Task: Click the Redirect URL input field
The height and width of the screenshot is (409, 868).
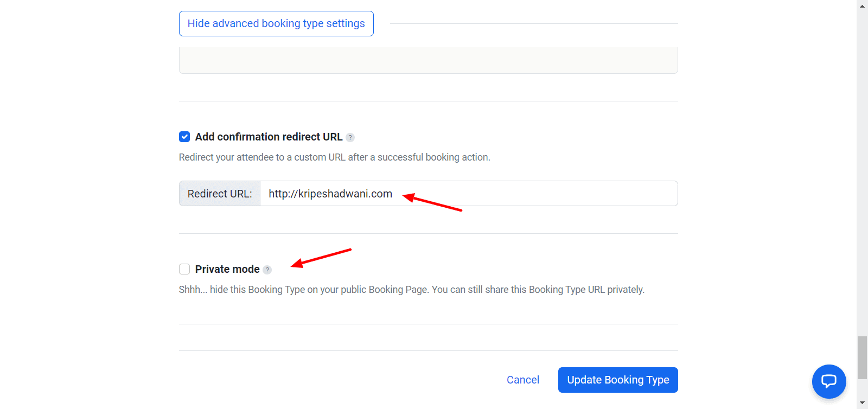Action: tap(468, 194)
